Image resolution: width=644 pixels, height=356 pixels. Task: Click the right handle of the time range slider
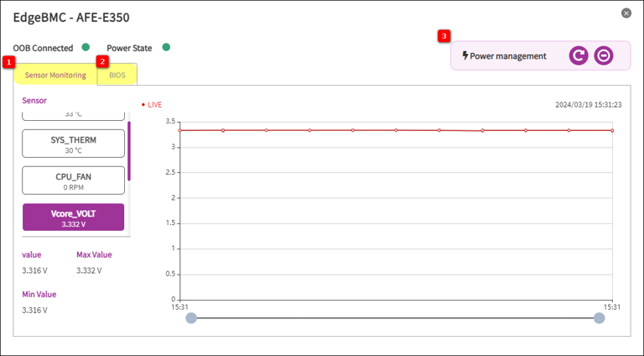[x=599, y=318]
